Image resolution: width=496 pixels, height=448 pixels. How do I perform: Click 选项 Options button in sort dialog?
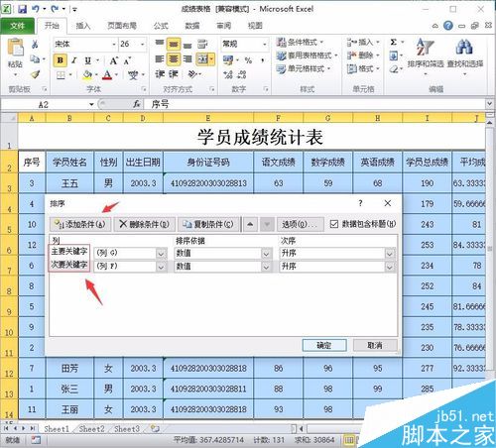(301, 224)
